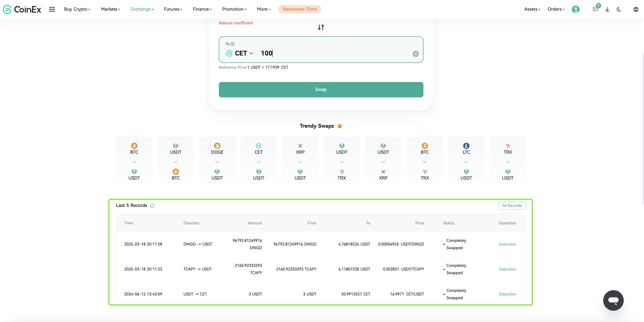Click the 2024-06-12 13:43:09 timestamp
Screen dimensions: 644x322
click(x=143, y=294)
